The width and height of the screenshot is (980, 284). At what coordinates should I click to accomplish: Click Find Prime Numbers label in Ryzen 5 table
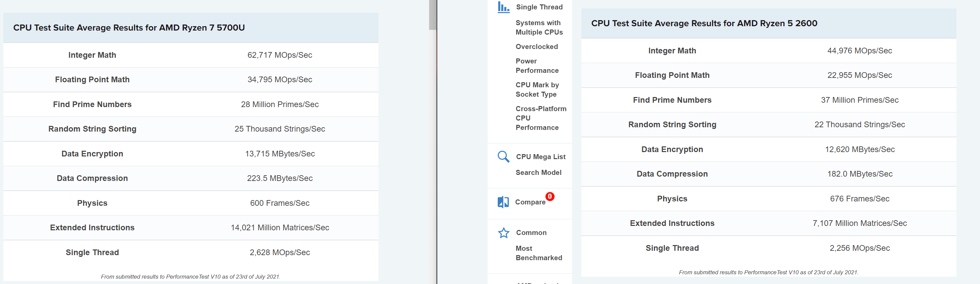672,100
